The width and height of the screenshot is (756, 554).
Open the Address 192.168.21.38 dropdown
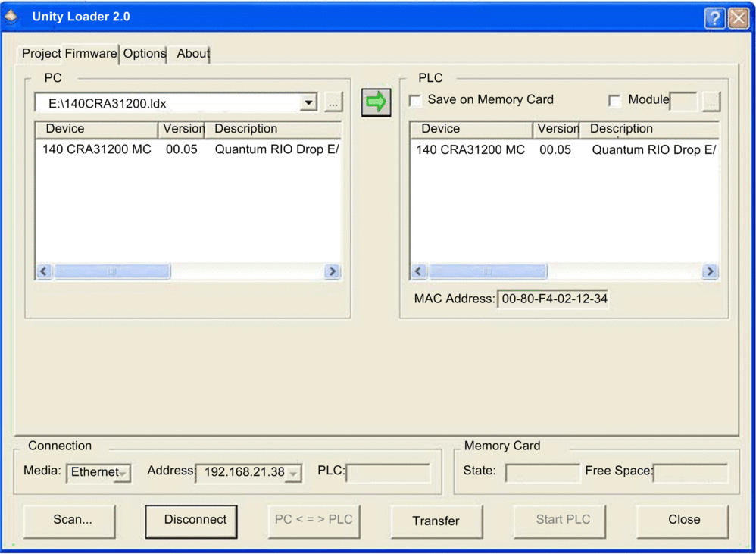[293, 474]
